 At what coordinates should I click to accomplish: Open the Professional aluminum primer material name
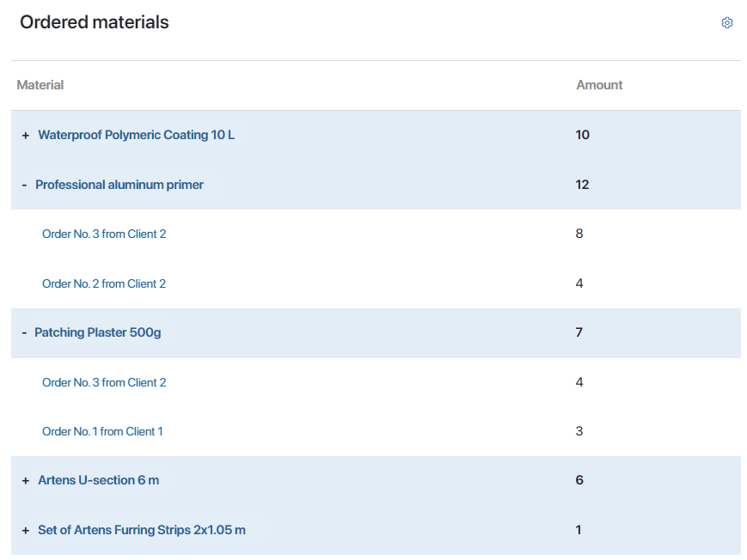click(x=119, y=185)
